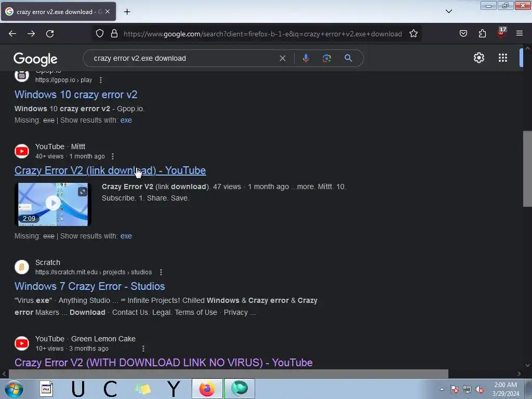The width and height of the screenshot is (532, 399).
Task: Open the folder icon in taskbar
Action: (x=142, y=389)
